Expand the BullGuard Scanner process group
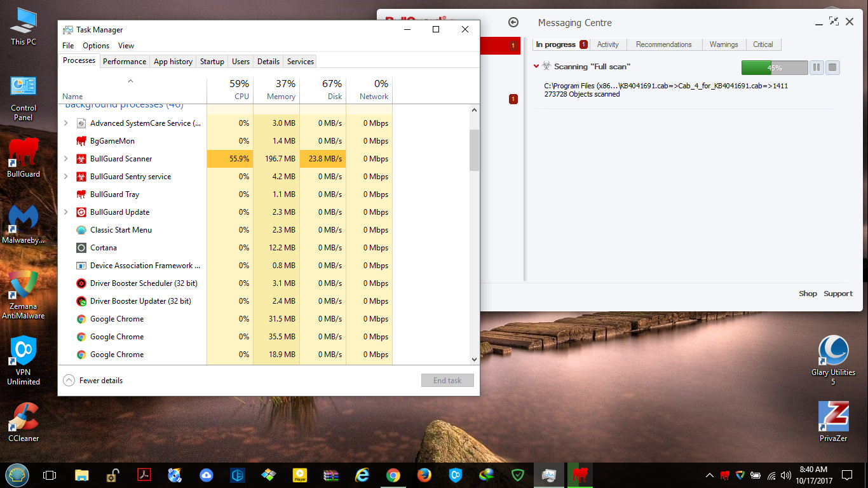 (66, 159)
